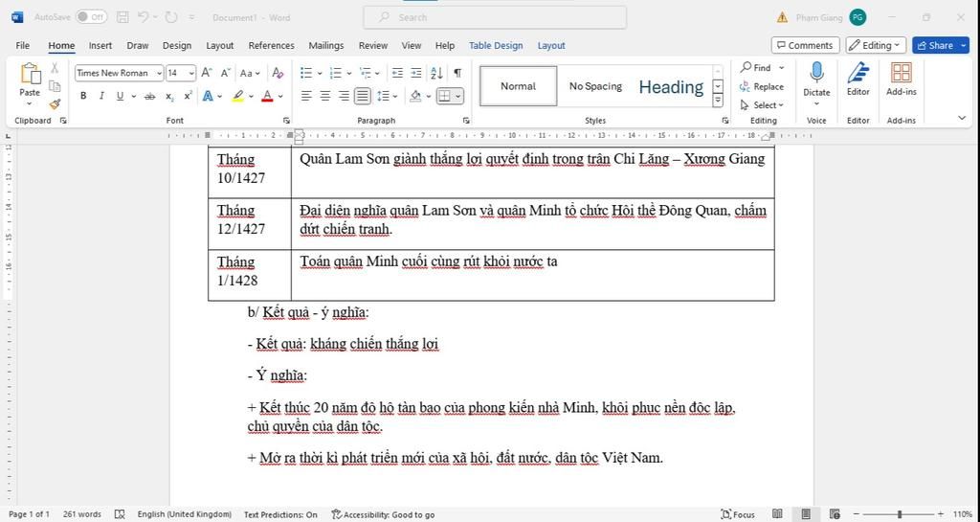This screenshot has height=522, width=980.
Task: Increase font size with grow icon
Action: click(x=207, y=73)
